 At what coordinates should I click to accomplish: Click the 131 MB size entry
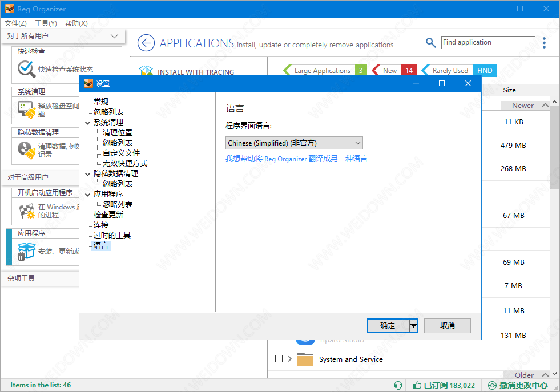[x=513, y=336]
